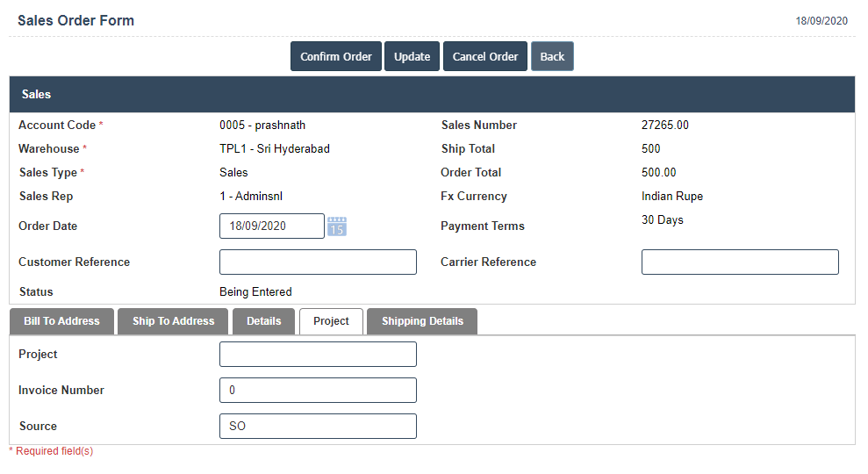
Task: Open the Ship To Address tab
Action: (173, 321)
